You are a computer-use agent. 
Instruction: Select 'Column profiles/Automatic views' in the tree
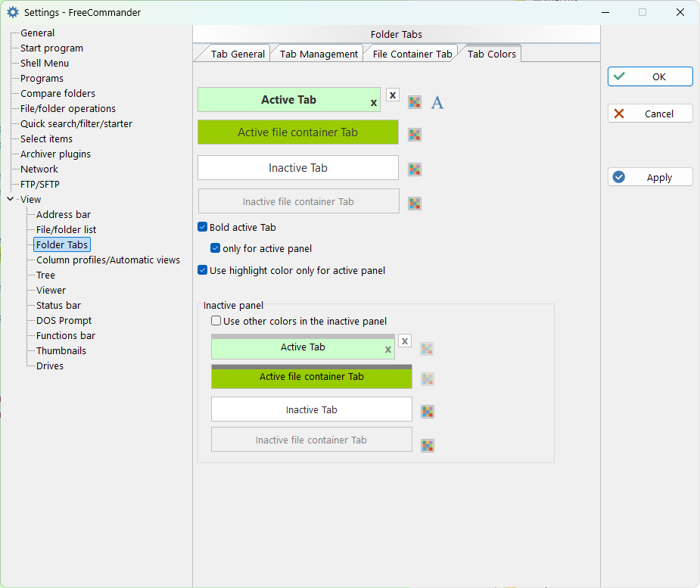coord(108,260)
